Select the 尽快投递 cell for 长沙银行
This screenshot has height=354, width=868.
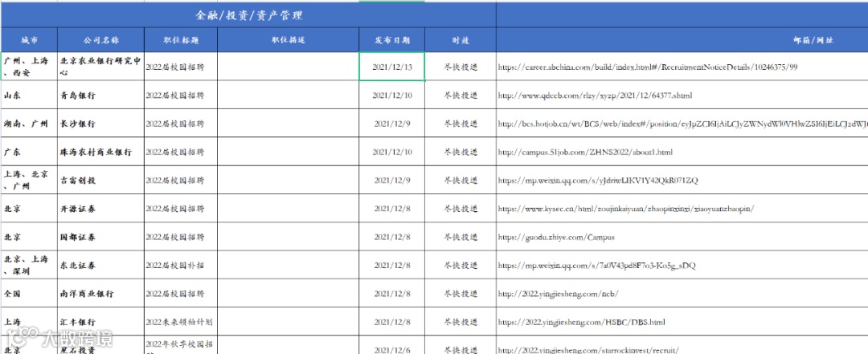[x=461, y=124]
